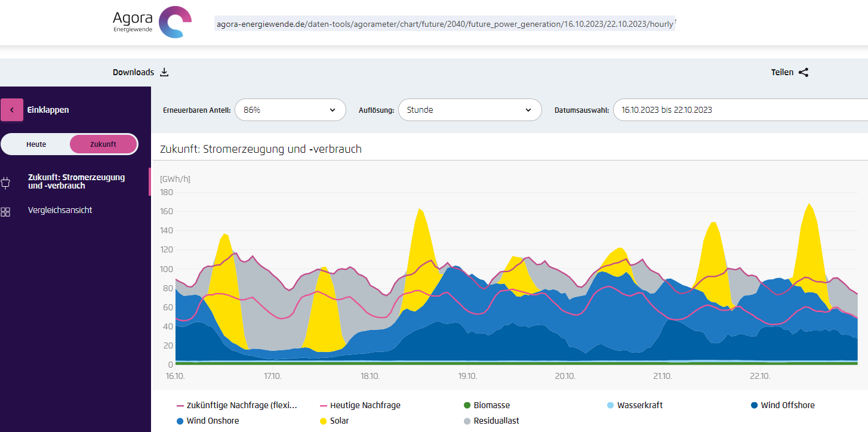
Task: Switch view to Zukunft
Action: click(x=103, y=144)
